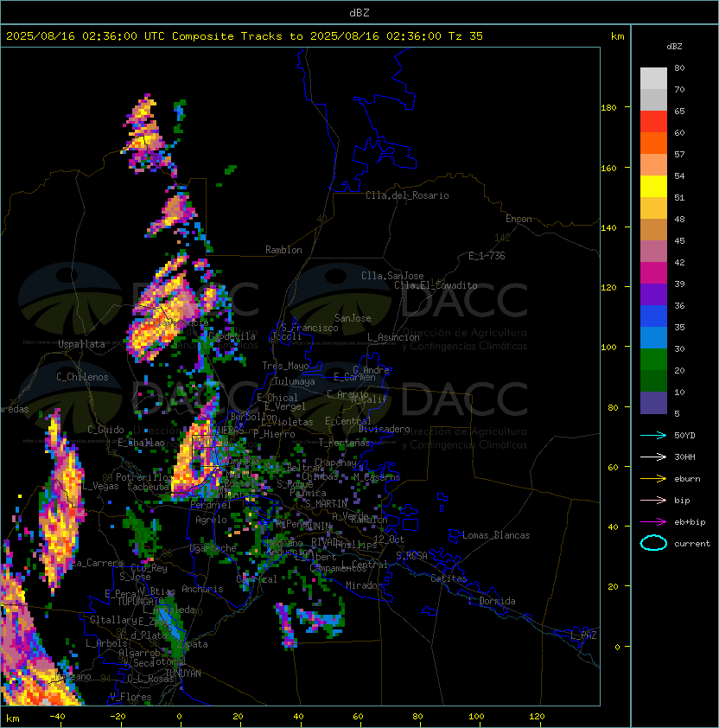
Task: Click the '50YD' legend label
Action: coord(684,436)
